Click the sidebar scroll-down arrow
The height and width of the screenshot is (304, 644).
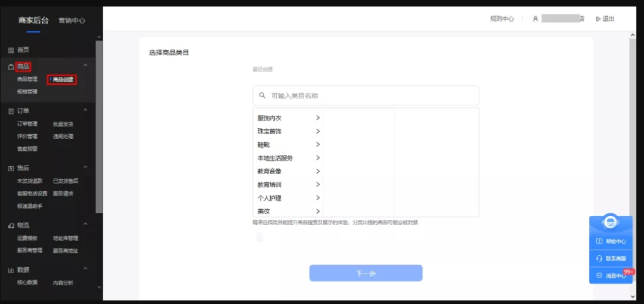click(x=99, y=287)
